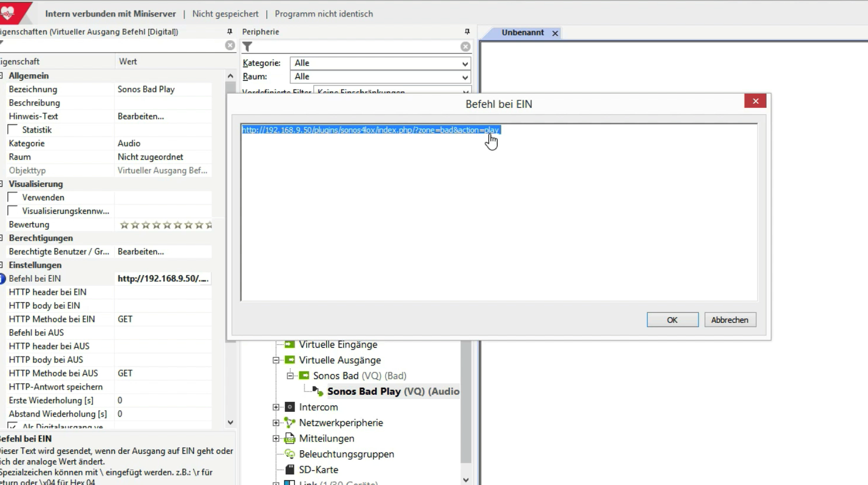Click the Bezeichnung value Sonos Bad Play

click(146, 89)
